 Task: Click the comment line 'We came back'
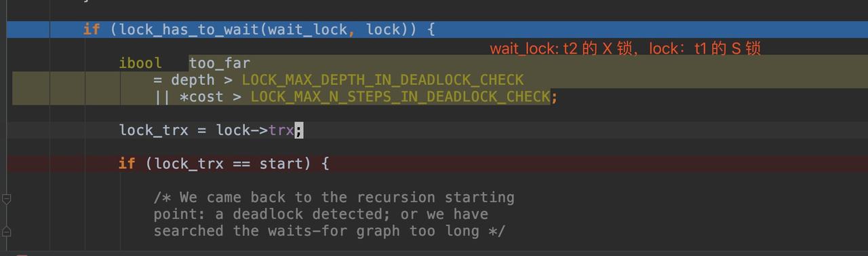tap(334, 197)
